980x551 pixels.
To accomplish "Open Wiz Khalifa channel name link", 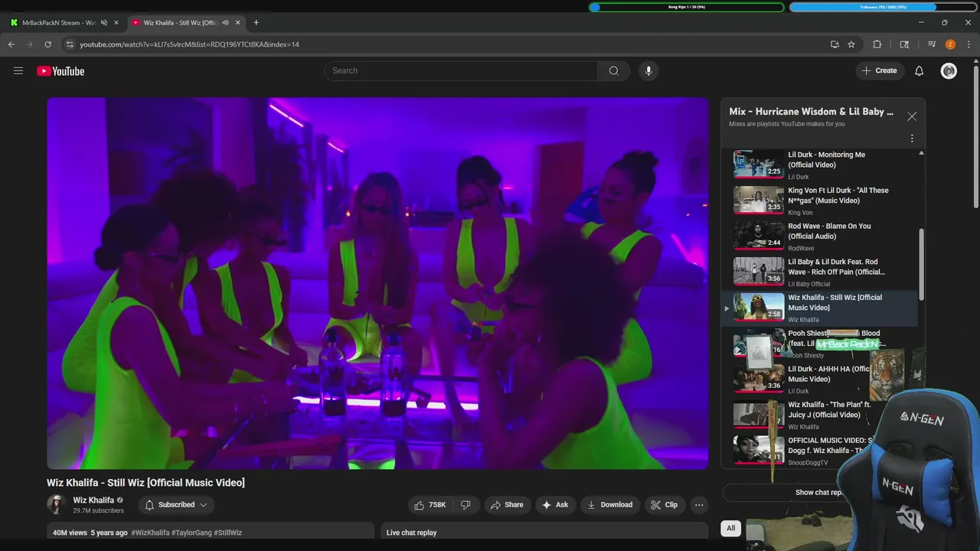I will pyautogui.click(x=93, y=500).
